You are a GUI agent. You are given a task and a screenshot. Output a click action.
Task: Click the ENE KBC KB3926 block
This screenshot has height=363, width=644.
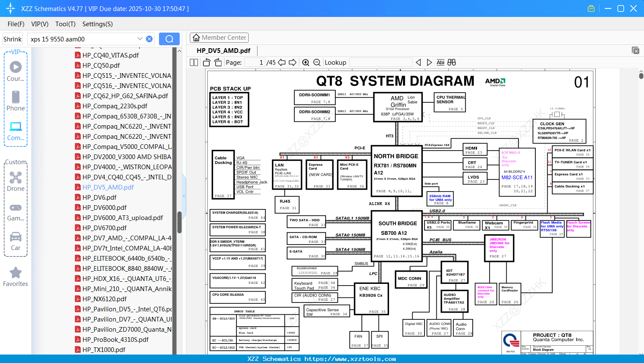click(x=371, y=299)
